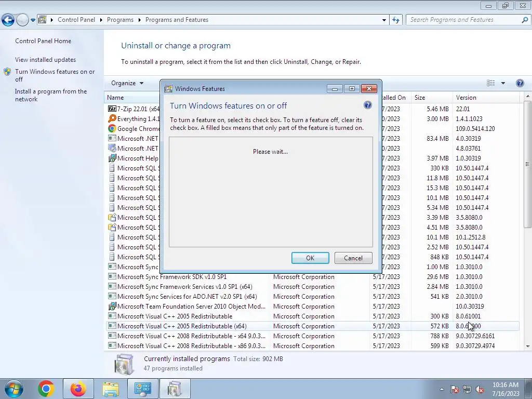Click the Control Panel breadcrumb

(x=76, y=20)
